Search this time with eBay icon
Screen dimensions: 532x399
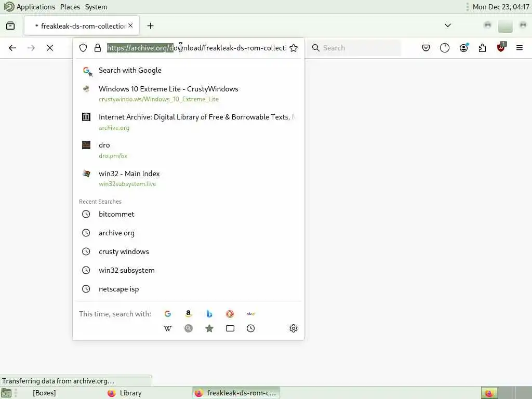coord(251,314)
